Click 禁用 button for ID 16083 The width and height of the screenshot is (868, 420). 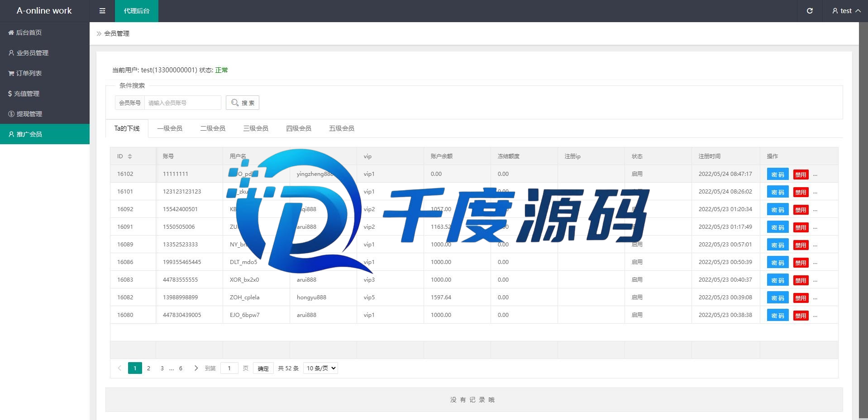tap(801, 280)
